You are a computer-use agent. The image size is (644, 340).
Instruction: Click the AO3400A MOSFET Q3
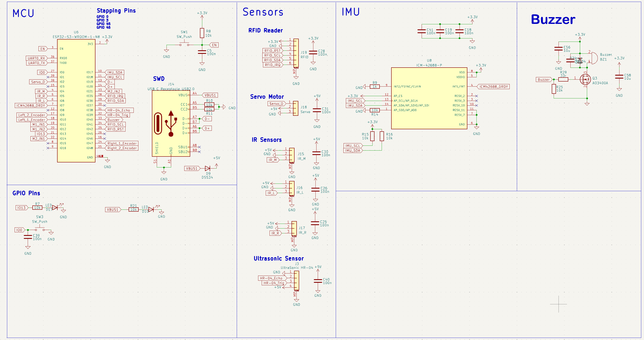pos(585,79)
